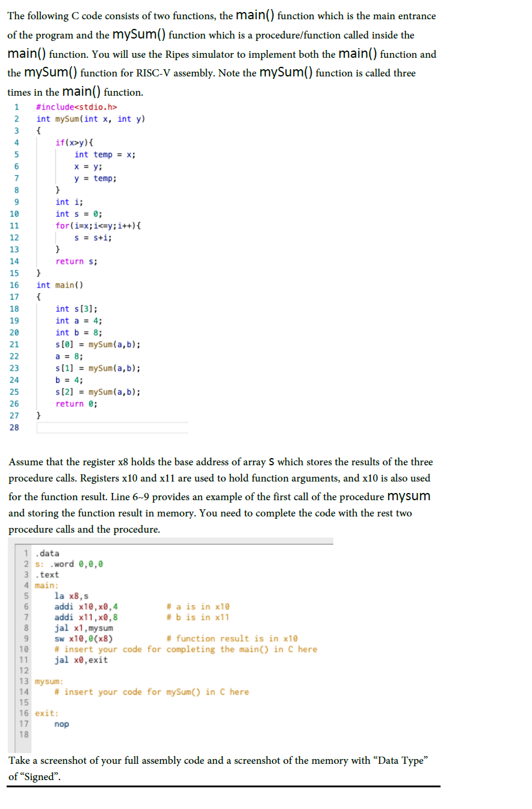532x809 pixels.
Task: Click the empty input line 28 of C code
Action: [111, 427]
